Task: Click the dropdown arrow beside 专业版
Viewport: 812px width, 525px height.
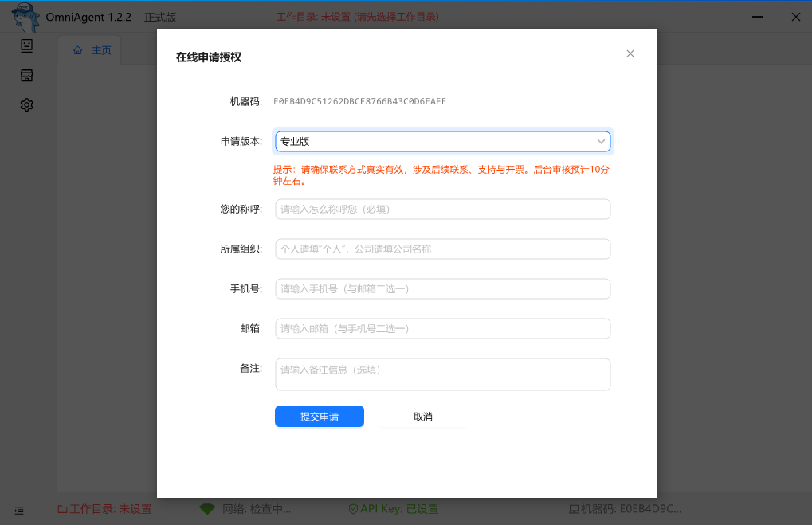Action: point(602,140)
